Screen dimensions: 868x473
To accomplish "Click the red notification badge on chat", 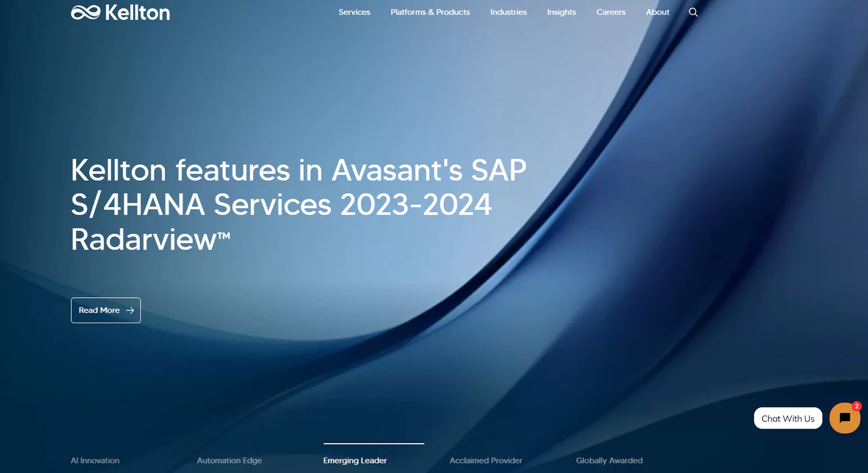I will click(856, 406).
